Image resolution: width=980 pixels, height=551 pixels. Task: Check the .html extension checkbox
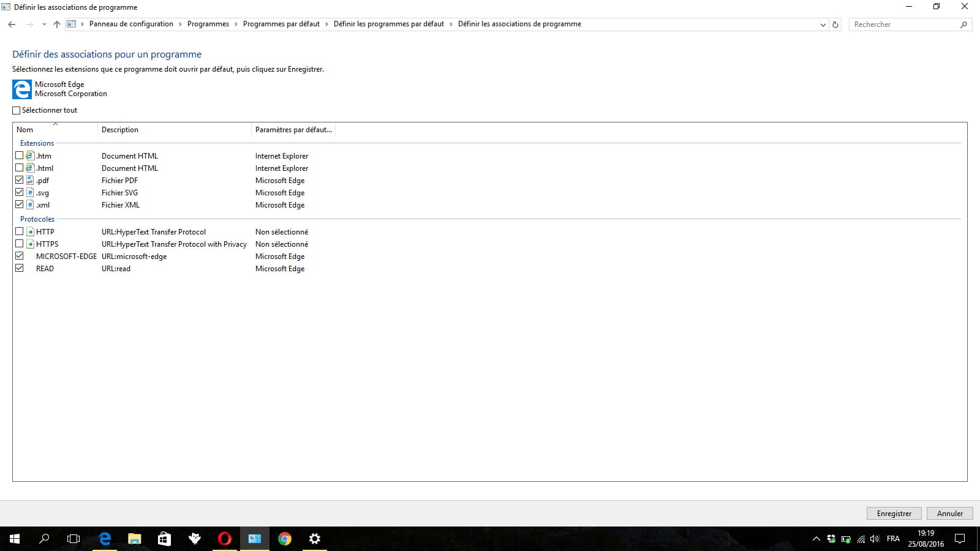click(20, 168)
